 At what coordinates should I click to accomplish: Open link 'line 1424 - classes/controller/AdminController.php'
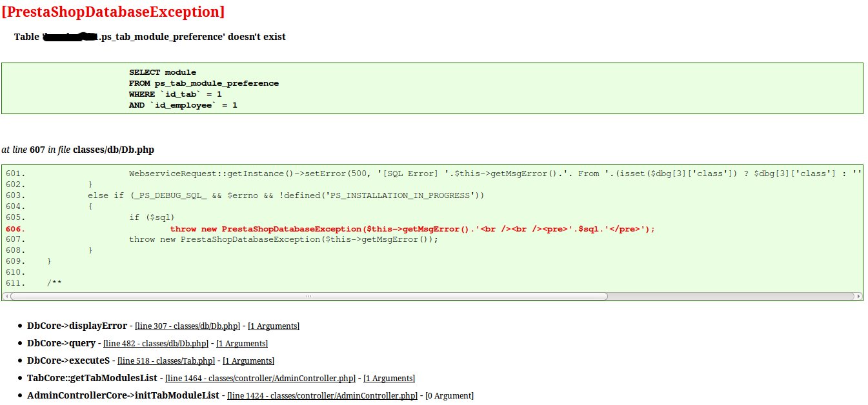tap(323, 396)
